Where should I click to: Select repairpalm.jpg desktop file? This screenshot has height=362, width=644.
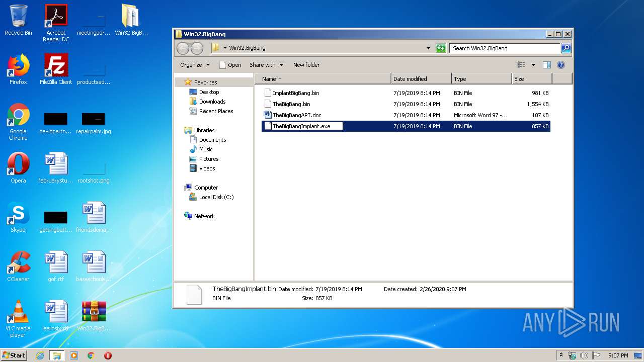(x=94, y=123)
